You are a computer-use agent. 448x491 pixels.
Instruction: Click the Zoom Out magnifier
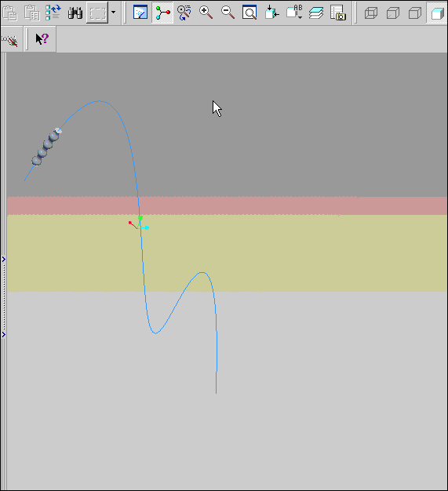(228, 13)
